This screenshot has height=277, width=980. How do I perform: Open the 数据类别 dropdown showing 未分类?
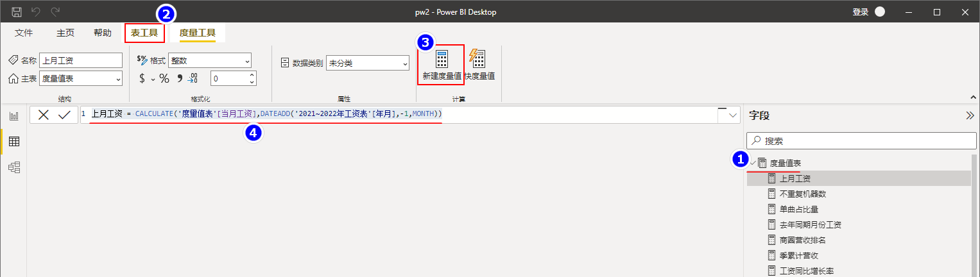coord(368,63)
